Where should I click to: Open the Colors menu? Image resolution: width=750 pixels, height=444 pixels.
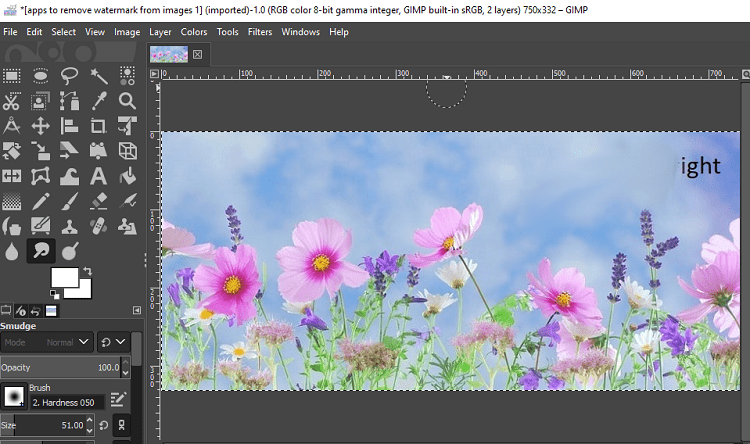194,32
